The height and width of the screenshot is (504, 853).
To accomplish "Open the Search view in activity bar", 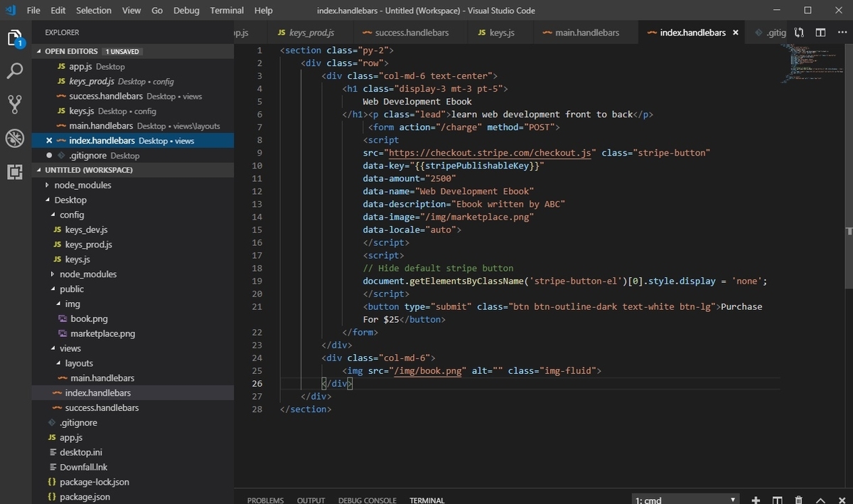I will (x=15, y=71).
